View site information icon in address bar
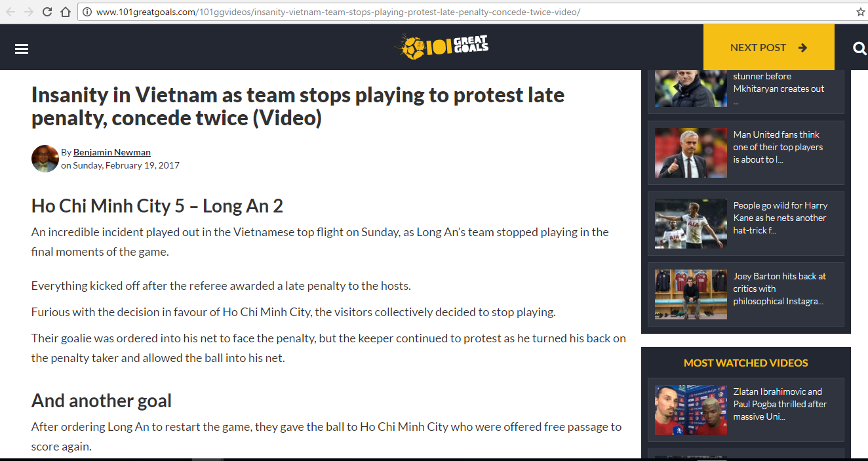 click(x=86, y=12)
